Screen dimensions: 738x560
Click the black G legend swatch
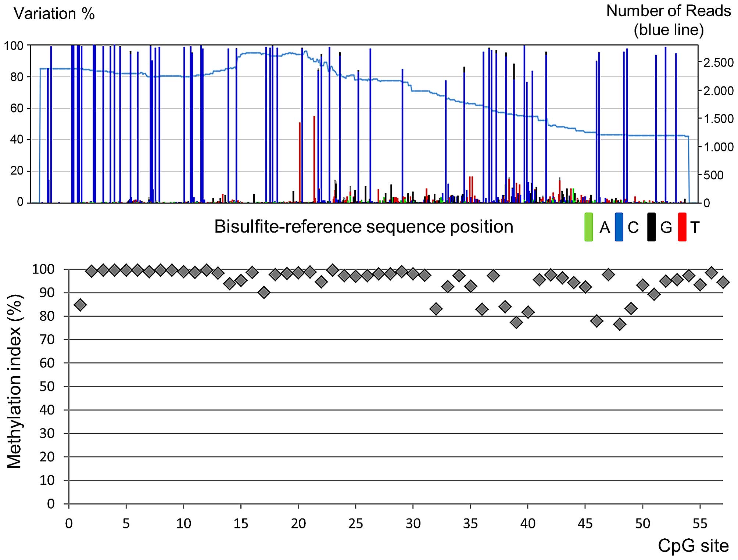[651, 227]
